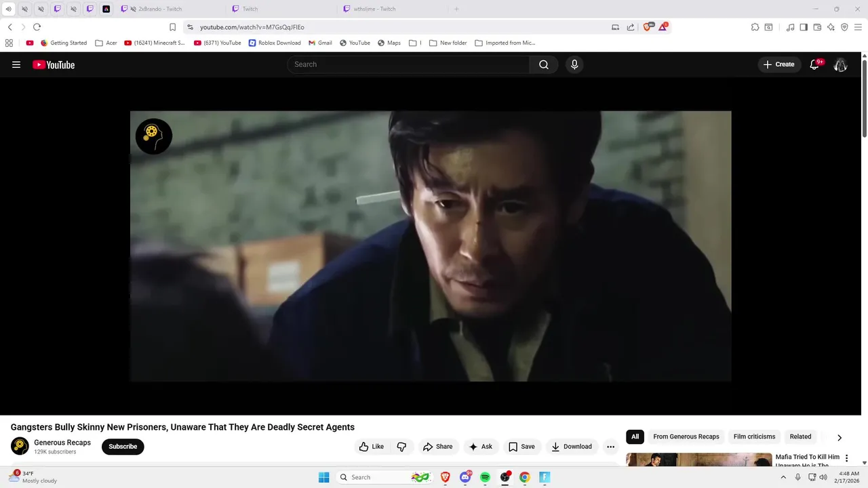Click Generous Recaps channel avatar

(x=20, y=447)
